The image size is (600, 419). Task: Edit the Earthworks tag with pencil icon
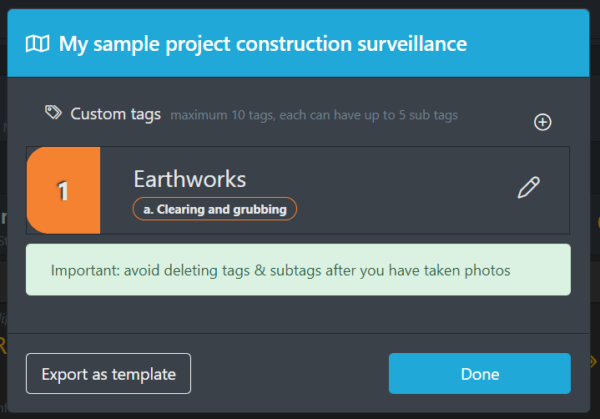pyautogui.click(x=529, y=187)
